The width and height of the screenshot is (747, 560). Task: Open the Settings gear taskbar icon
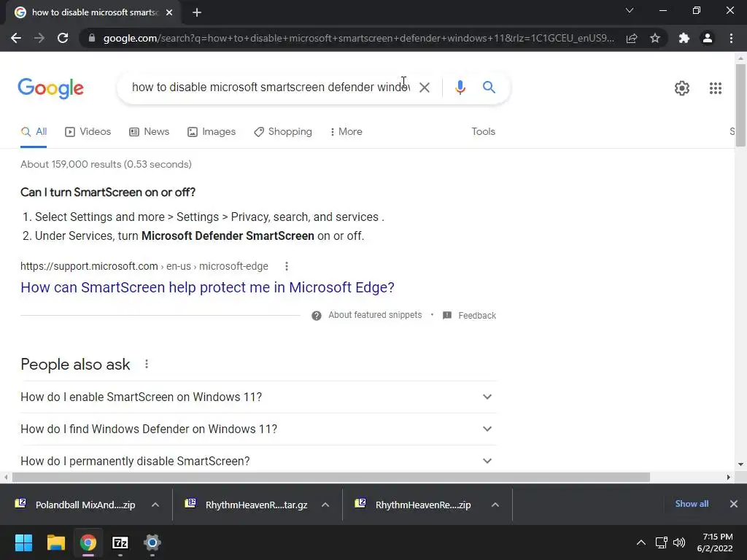[x=152, y=542]
